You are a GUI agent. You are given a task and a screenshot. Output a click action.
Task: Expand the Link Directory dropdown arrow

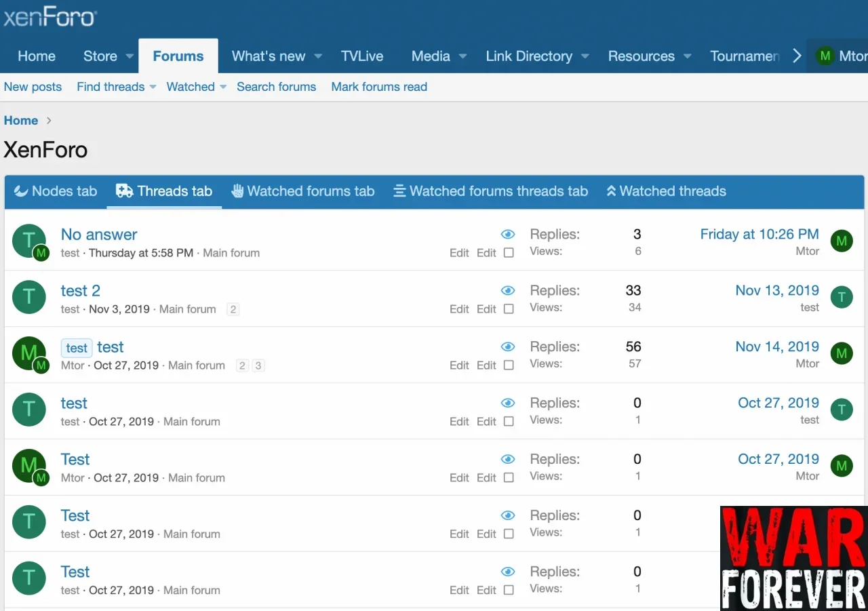(585, 56)
